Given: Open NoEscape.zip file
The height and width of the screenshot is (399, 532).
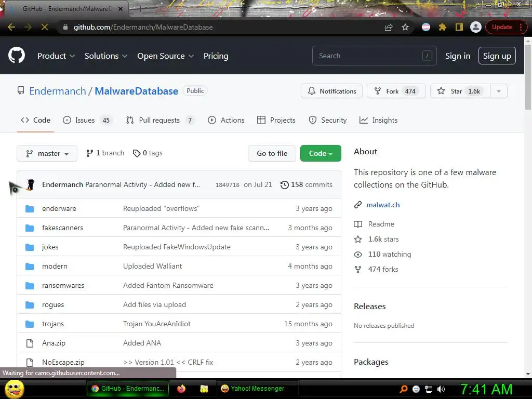Looking at the screenshot, I should tap(63, 362).
